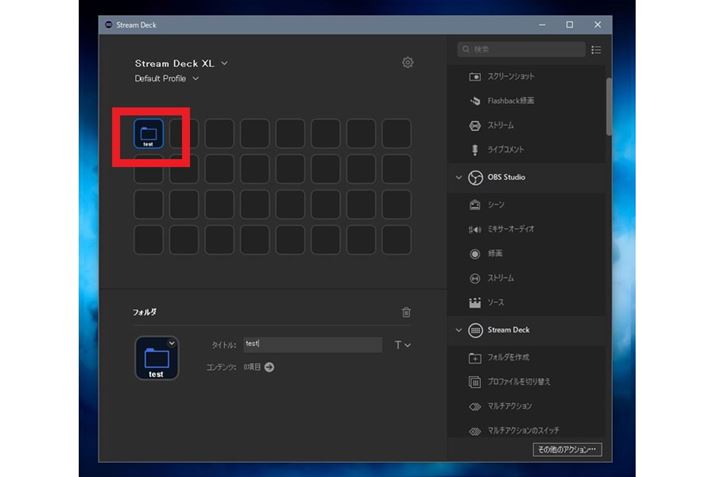Open Stream Deck preferences with the gear icon

(408, 63)
